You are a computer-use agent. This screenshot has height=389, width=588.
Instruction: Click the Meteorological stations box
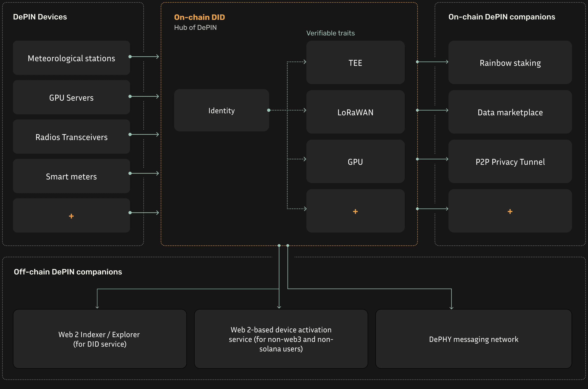(72, 58)
